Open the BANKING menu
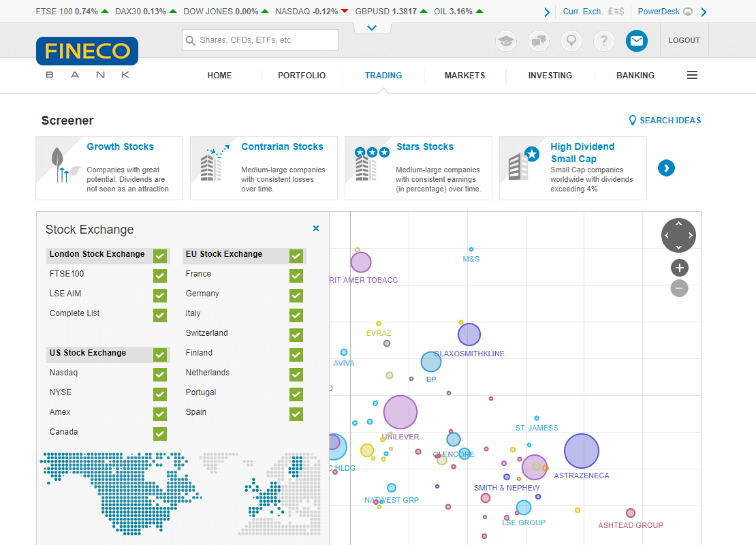This screenshot has width=756, height=545. 635,75
